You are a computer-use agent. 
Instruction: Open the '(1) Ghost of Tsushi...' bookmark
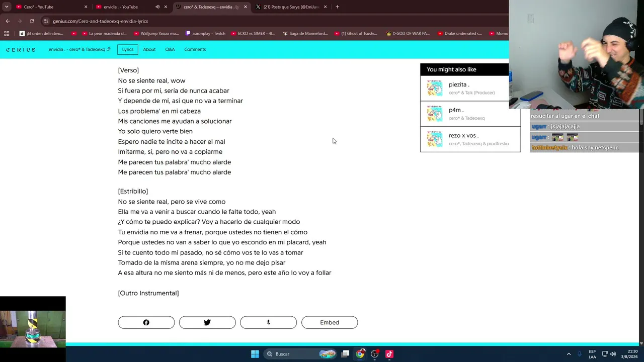(356, 34)
